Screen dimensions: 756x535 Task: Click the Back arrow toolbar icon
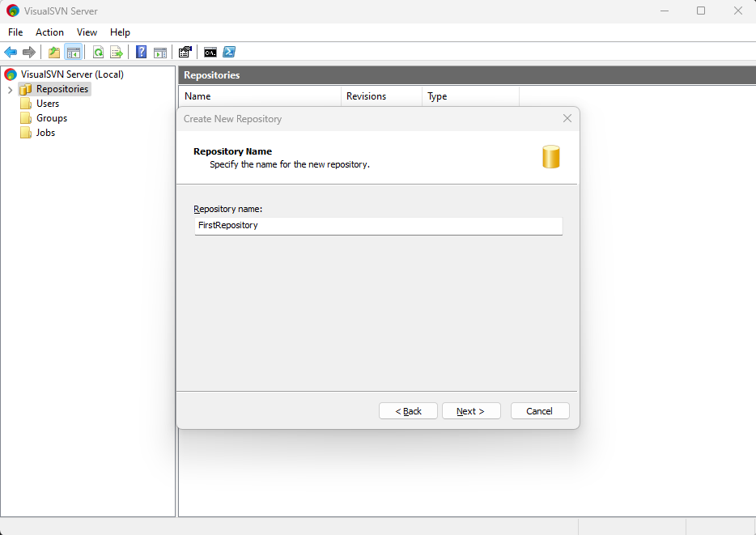[11, 53]
